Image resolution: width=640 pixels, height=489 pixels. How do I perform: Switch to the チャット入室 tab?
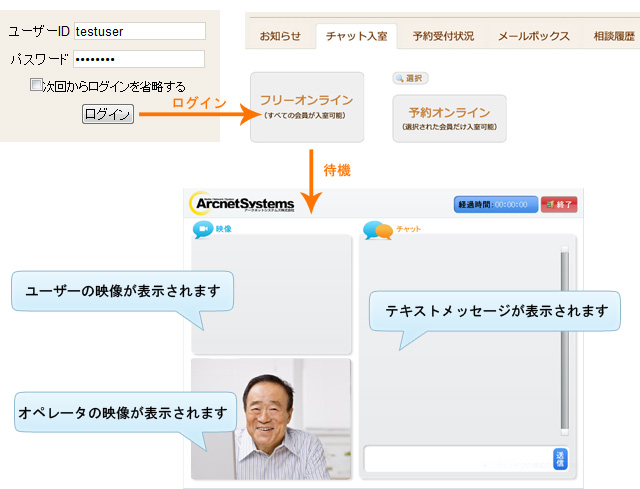pyautogui.click(x=356, y=36)
